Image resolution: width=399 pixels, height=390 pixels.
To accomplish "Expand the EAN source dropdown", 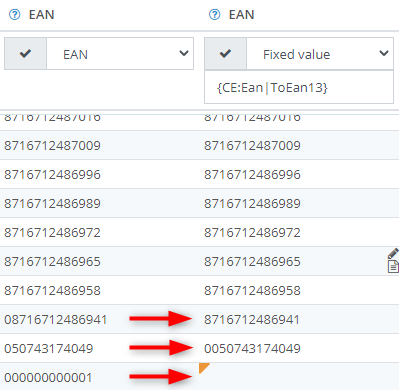I will coord(120,53).
